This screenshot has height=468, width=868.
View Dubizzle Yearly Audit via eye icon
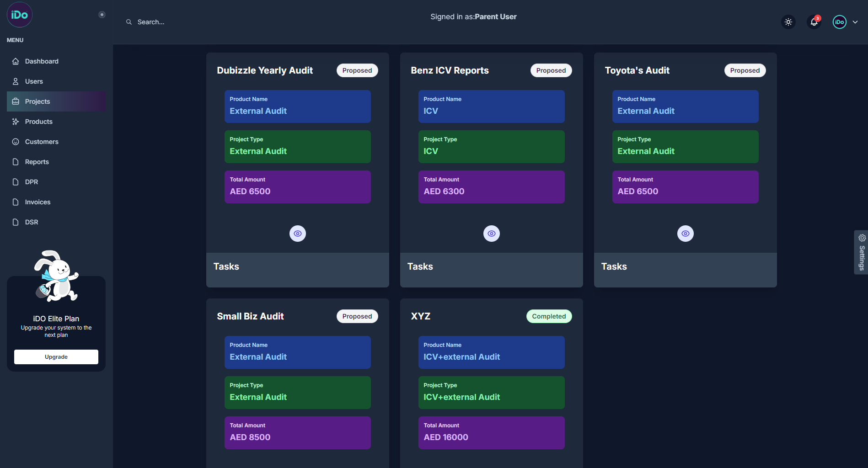tap(298, 234)
